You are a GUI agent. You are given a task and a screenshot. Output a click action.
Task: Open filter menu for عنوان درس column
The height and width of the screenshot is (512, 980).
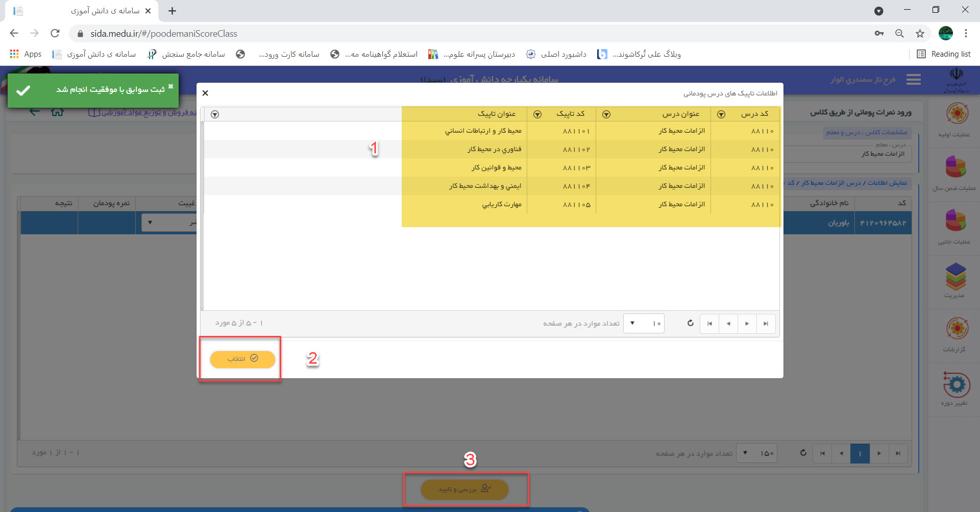[x=606, y=114]
